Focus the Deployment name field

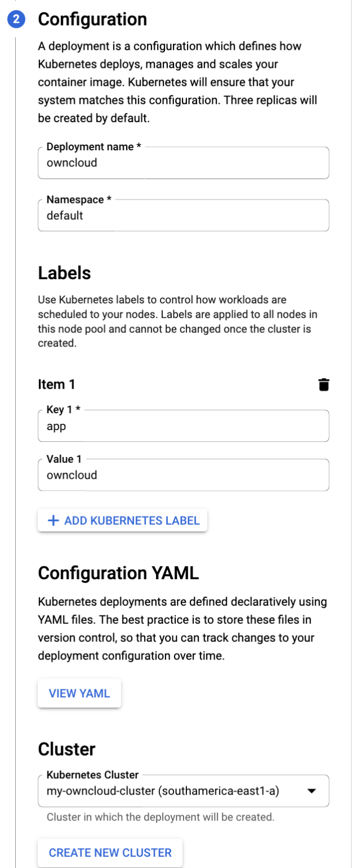pos(183,163)
